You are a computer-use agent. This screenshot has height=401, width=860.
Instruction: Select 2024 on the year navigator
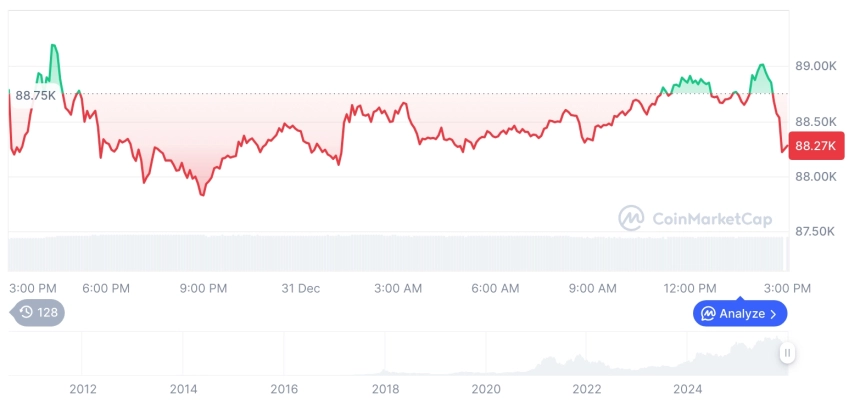[688, 389]
